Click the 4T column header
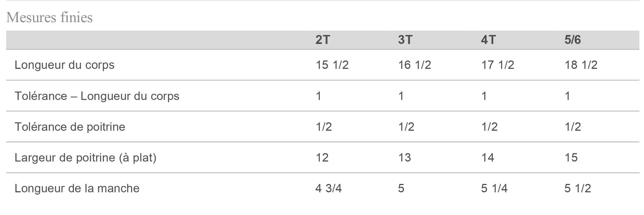644x215 pixels. [488, 40]
